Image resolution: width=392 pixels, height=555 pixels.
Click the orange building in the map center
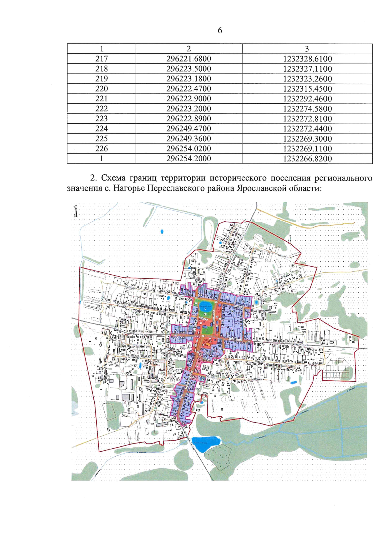click(x=207, y=343)
